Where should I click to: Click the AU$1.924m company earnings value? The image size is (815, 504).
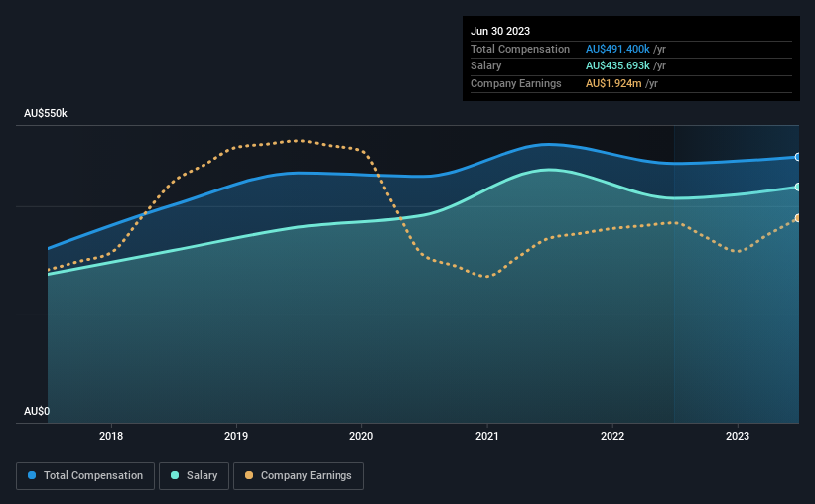click(613, 83)
